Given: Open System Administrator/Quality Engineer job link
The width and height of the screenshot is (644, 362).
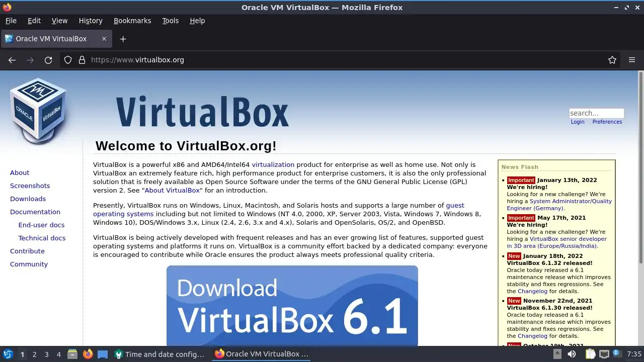Looking at the screenshot, I should coord(559,205).
